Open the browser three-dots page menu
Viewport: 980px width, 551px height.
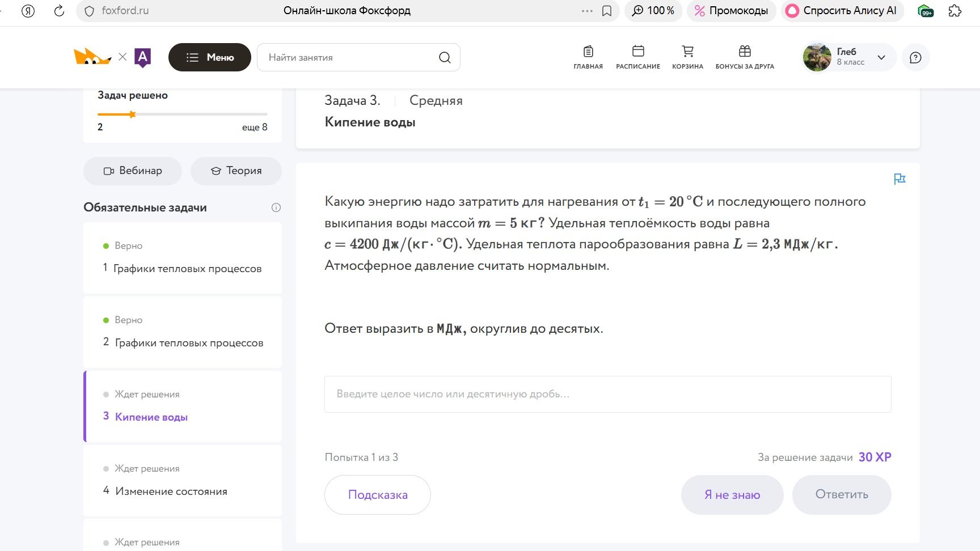(x=587, y=11)
